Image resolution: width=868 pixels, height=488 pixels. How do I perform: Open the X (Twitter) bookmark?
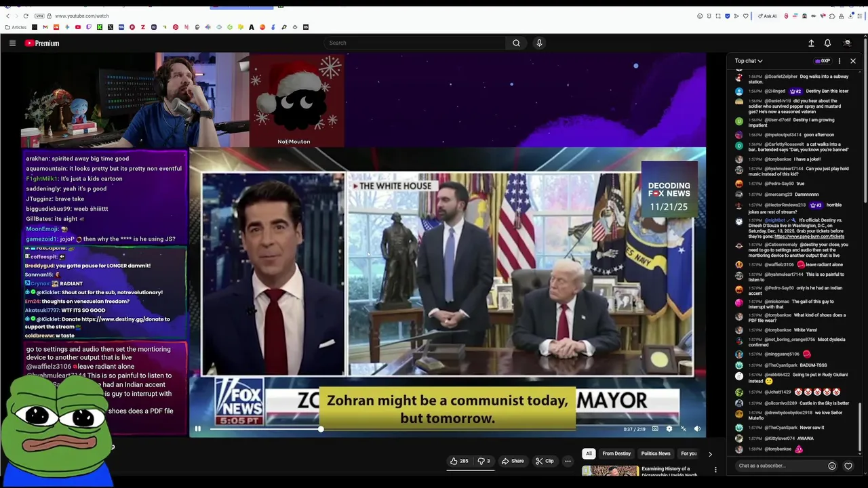111,27
